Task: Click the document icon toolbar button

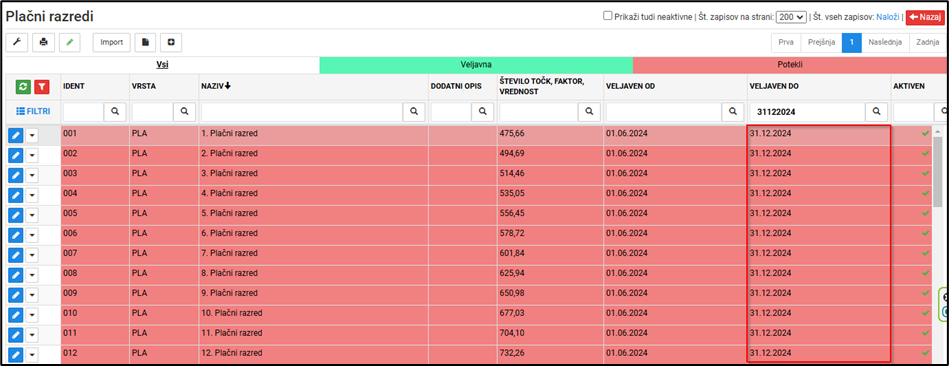Action: pyautogui.click(x=145, y=42)
